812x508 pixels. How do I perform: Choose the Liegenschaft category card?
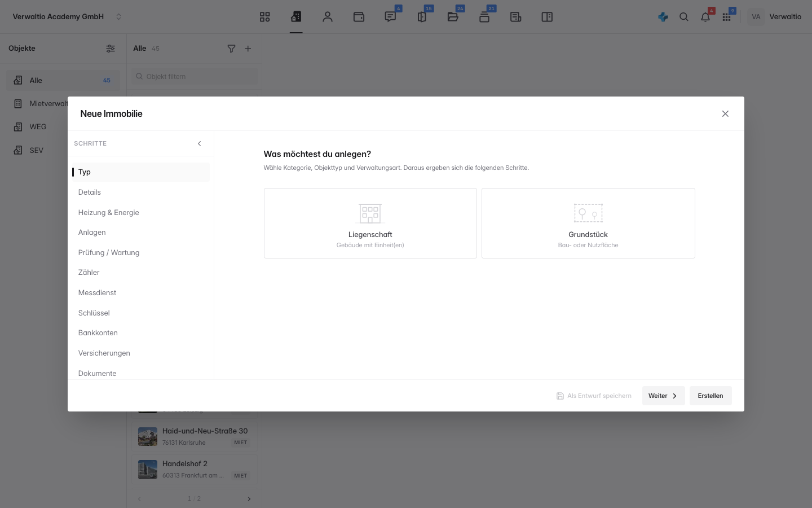370,224
